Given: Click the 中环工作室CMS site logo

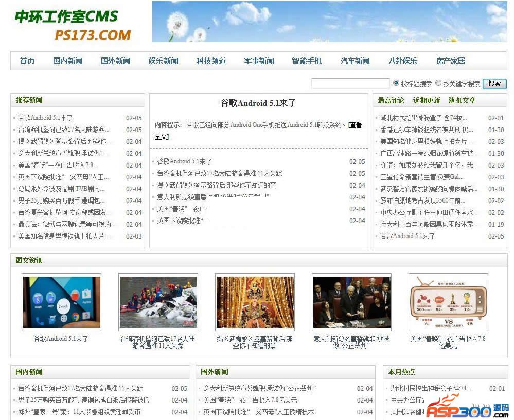Looking at the screenshot, I should [73, 25].
